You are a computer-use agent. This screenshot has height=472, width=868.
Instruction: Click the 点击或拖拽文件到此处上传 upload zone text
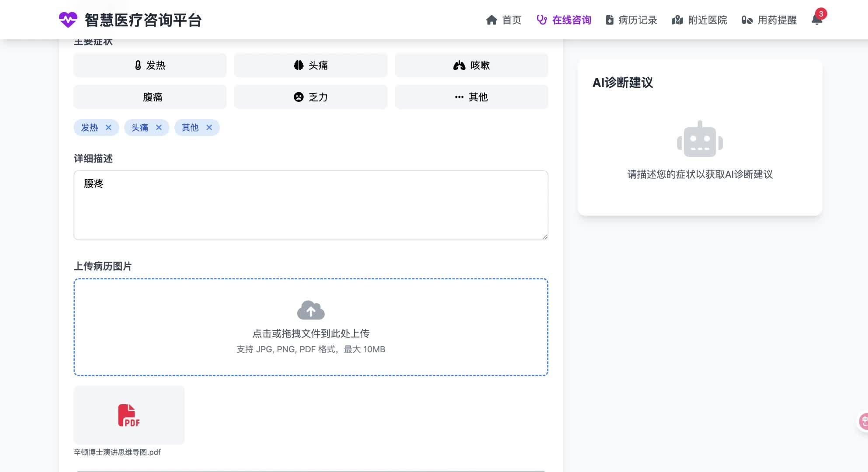[x=311, y=333]
